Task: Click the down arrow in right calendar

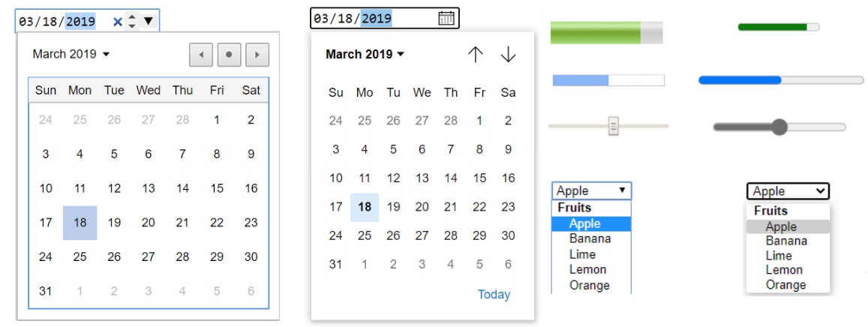Action: tap(508, 54)
